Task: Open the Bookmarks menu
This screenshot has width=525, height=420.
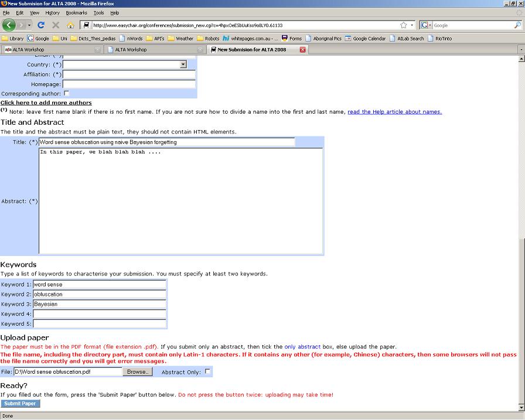Action: point(76,13)
